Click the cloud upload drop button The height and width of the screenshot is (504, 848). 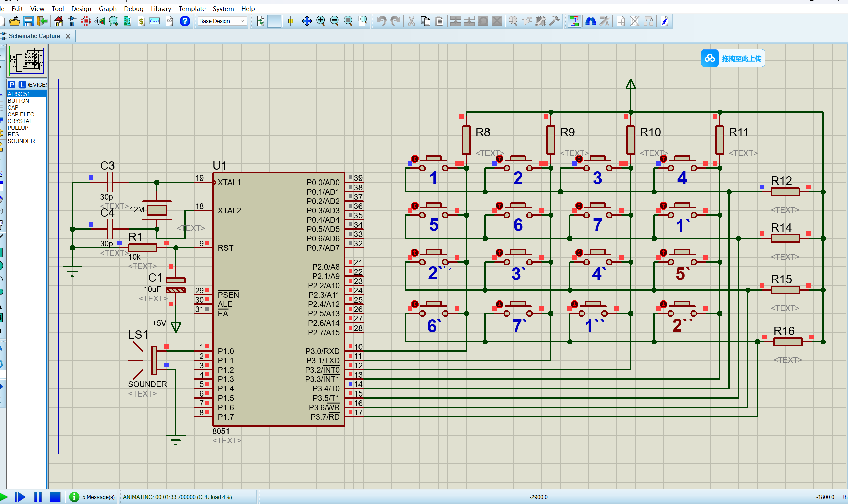733,58
